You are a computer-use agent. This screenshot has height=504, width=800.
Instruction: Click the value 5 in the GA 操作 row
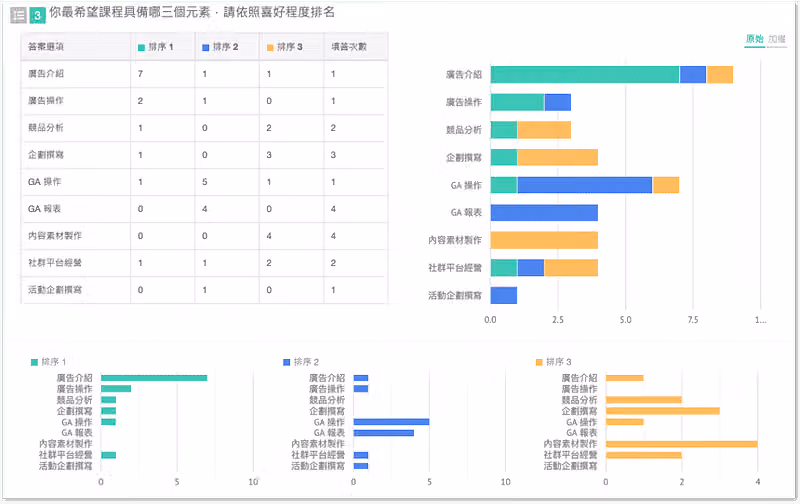[205, 182]
